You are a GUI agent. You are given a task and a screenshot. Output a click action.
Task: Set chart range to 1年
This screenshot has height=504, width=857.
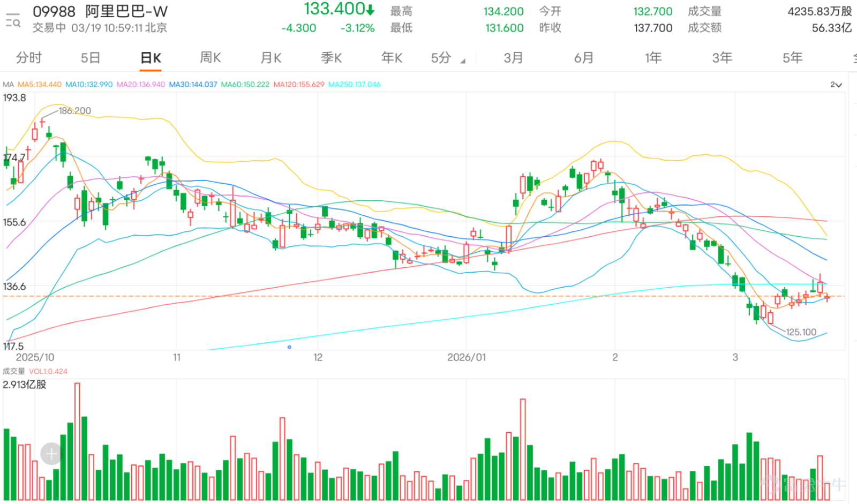pos(653,58)
